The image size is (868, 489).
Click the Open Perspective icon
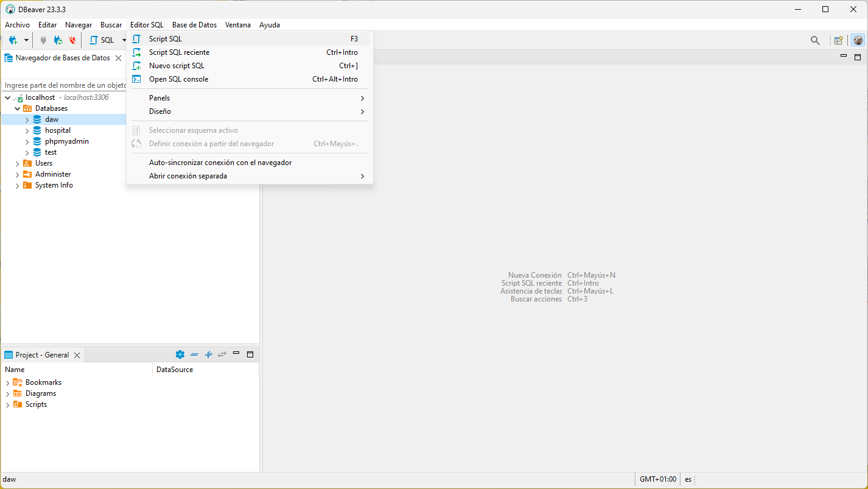[839, 40]
